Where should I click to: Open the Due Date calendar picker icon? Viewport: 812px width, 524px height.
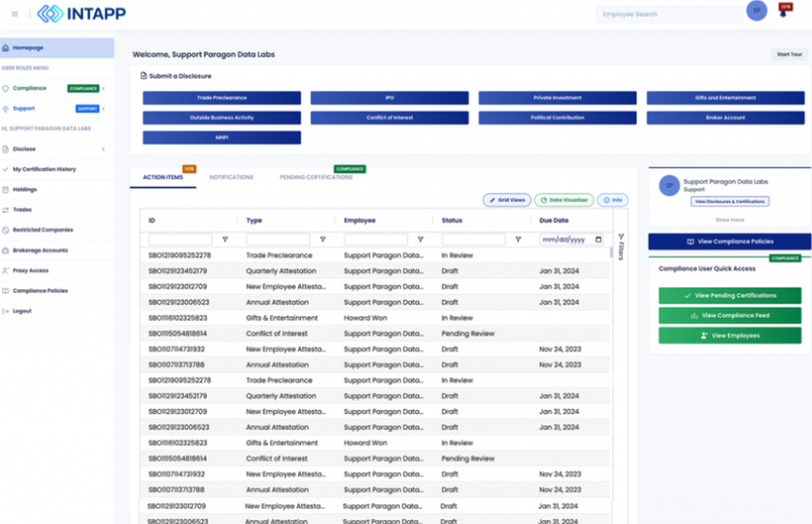point(598,240)
